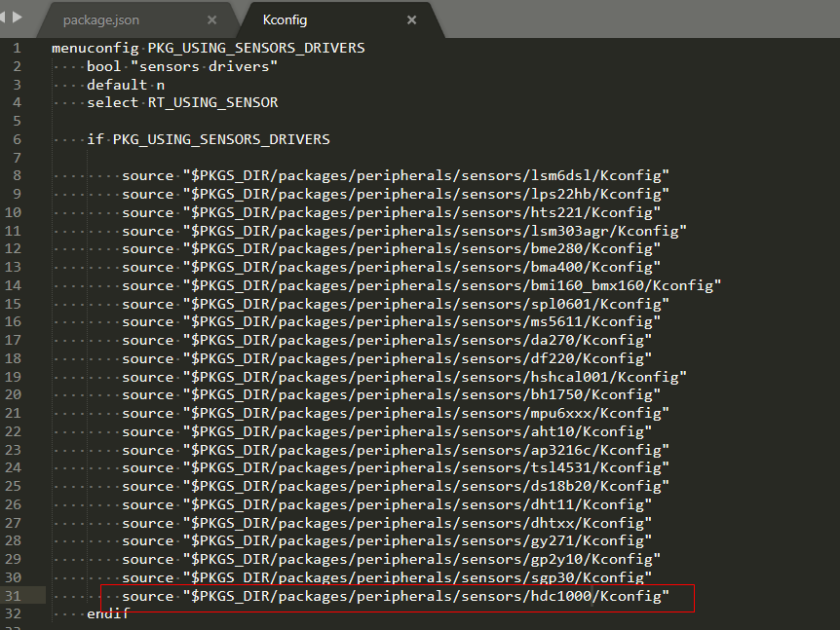Click the 'endif' line
Screen dimensions: 840x630
108,613
